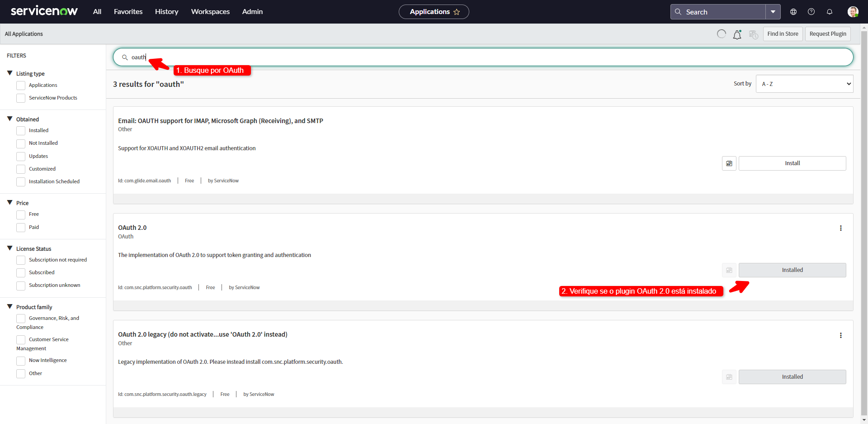Check the Subscribed filter

(21, 273)
